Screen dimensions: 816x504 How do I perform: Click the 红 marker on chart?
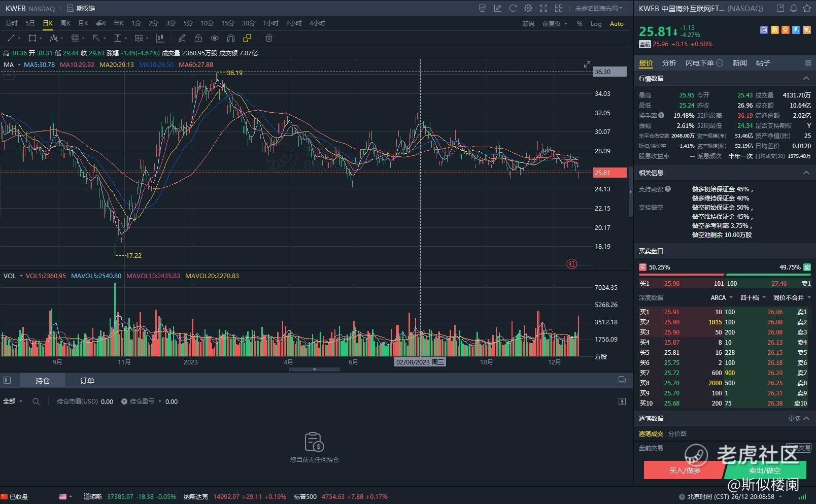572,264
